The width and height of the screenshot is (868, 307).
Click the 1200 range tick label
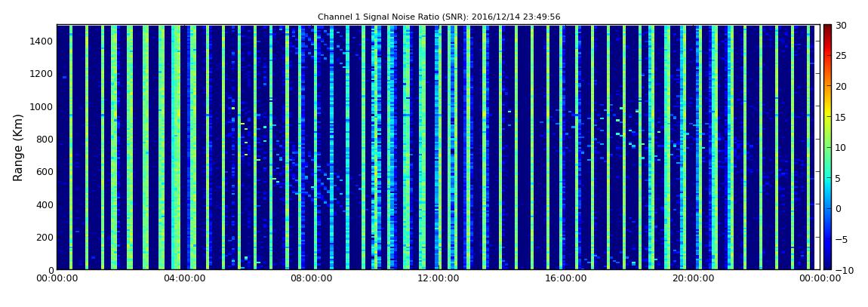[42, 74]
